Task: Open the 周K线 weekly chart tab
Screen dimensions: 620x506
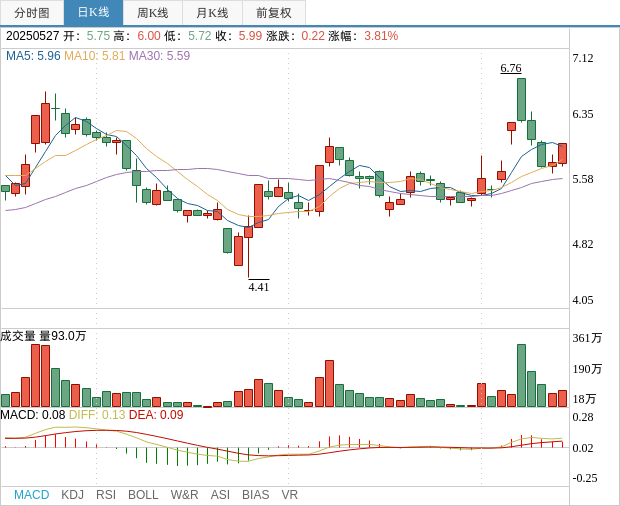Action: point(152,13)
